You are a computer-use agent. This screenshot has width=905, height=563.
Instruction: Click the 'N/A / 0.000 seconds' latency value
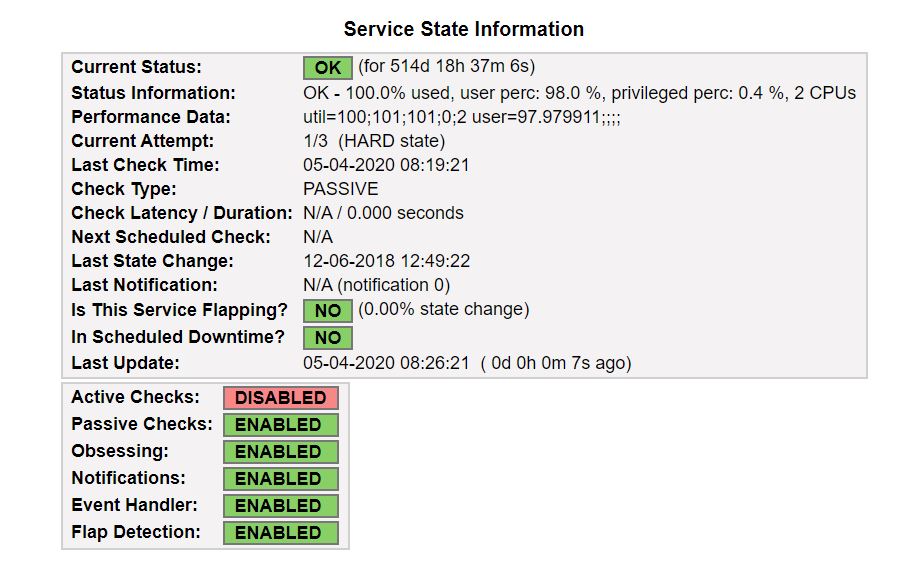click(x=383, y=213)
